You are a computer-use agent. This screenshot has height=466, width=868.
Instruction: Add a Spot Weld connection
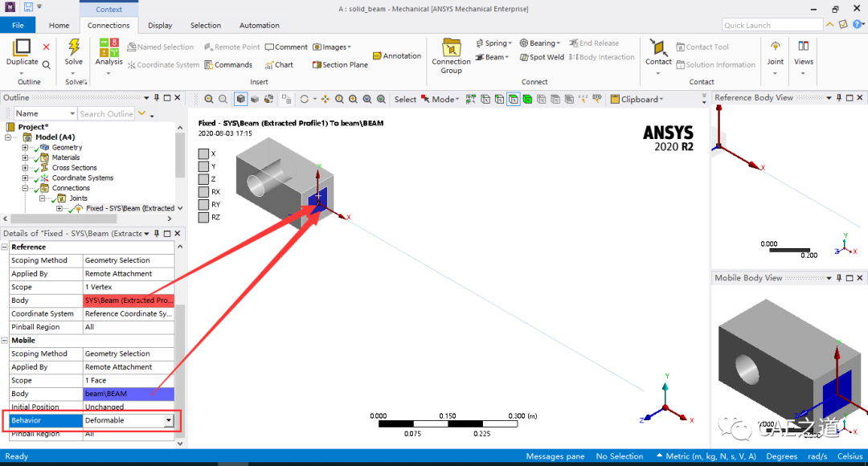click(542, 57)
